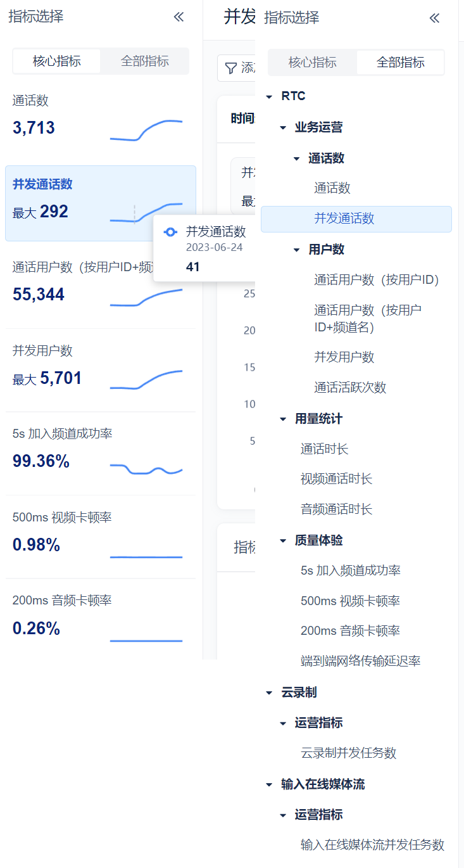
Task: Open the 并发通话数 card showing 最大 292
Action: (x=101, y=203)
